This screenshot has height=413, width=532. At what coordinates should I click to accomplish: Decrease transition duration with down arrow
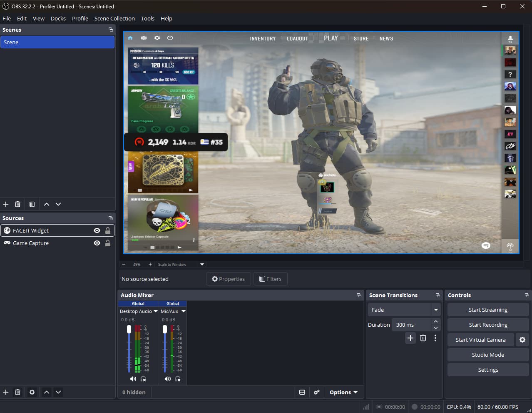pos(436,328)
